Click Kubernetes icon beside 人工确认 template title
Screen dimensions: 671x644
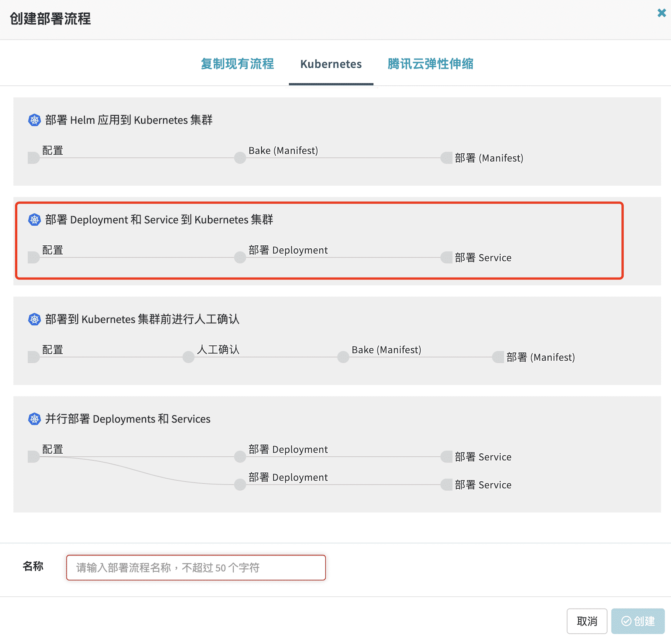point(35,319)
